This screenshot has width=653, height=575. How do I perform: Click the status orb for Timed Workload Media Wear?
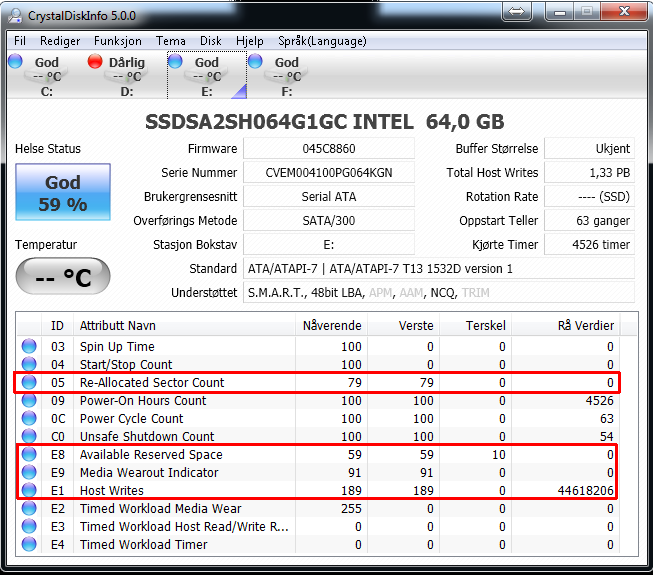click(x=29, y=508)
